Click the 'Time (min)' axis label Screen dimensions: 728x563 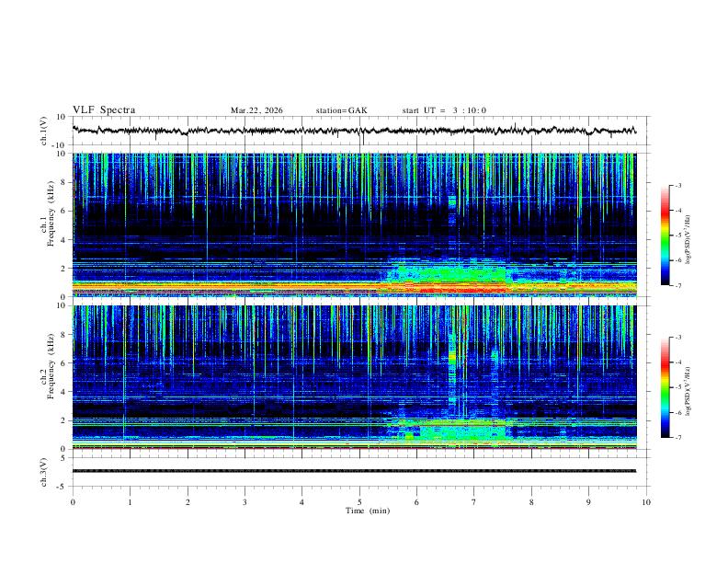368,511
